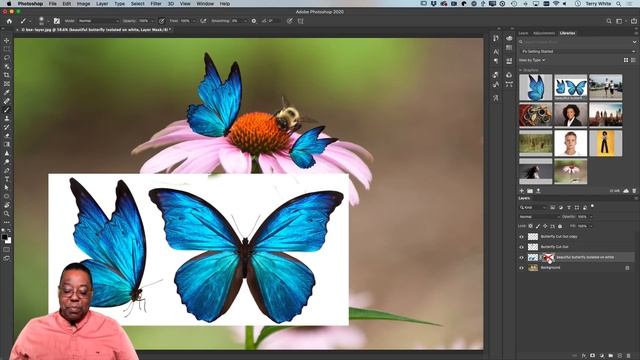Toggle pressure for opacity in options bar
The height and width of the screenshot is (360, 640).
[162, 21]
